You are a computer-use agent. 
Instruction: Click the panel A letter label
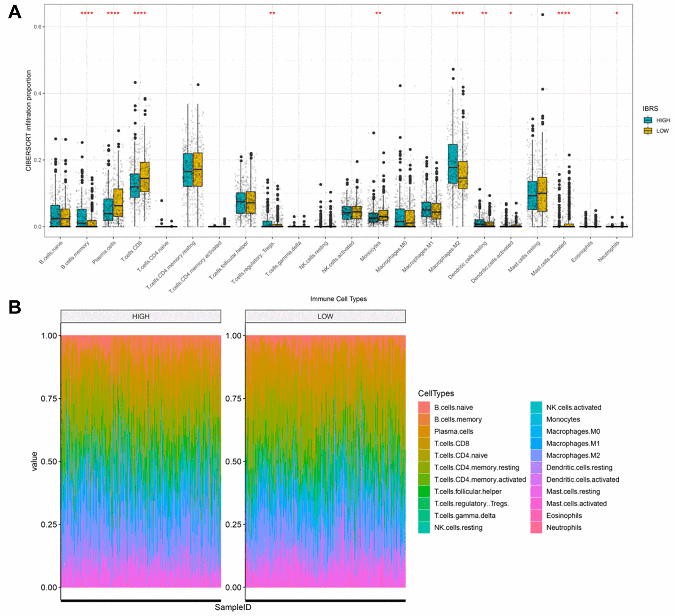[15, 12]
